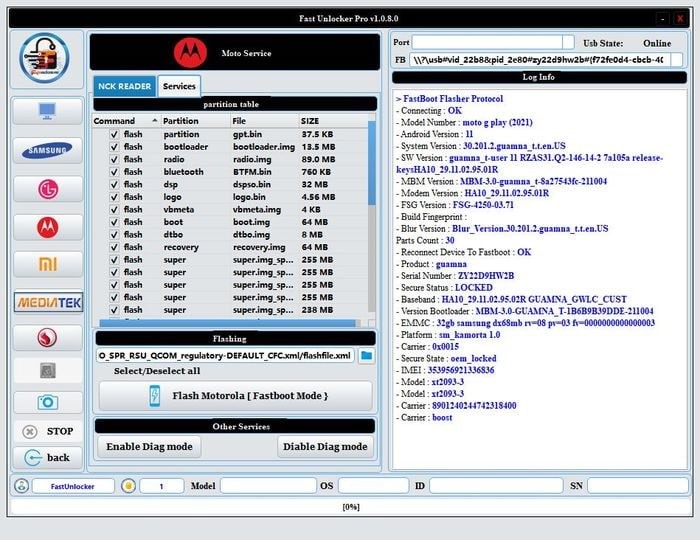Open the Samsung brand module
The image size is (700, 540).
tap(47, 150)
